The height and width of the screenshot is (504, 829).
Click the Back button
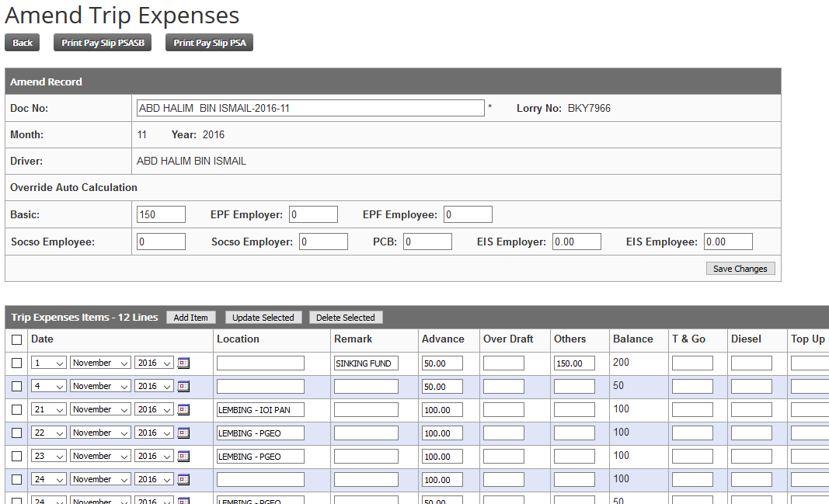tap(23, 43)
